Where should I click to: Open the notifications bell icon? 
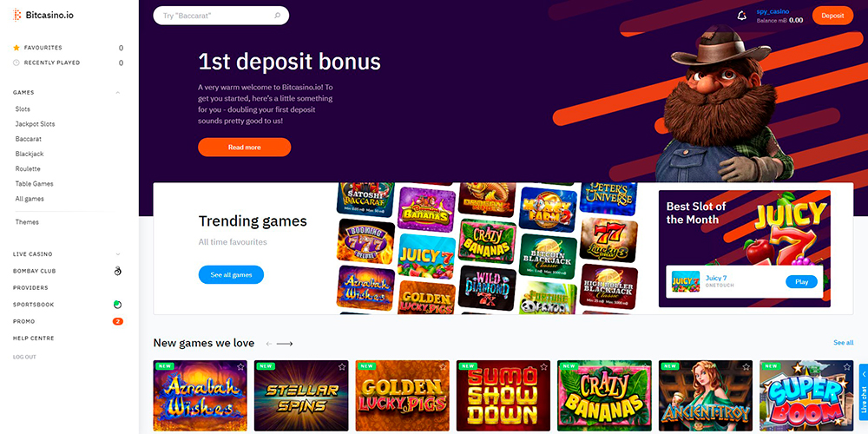[742, 16]
